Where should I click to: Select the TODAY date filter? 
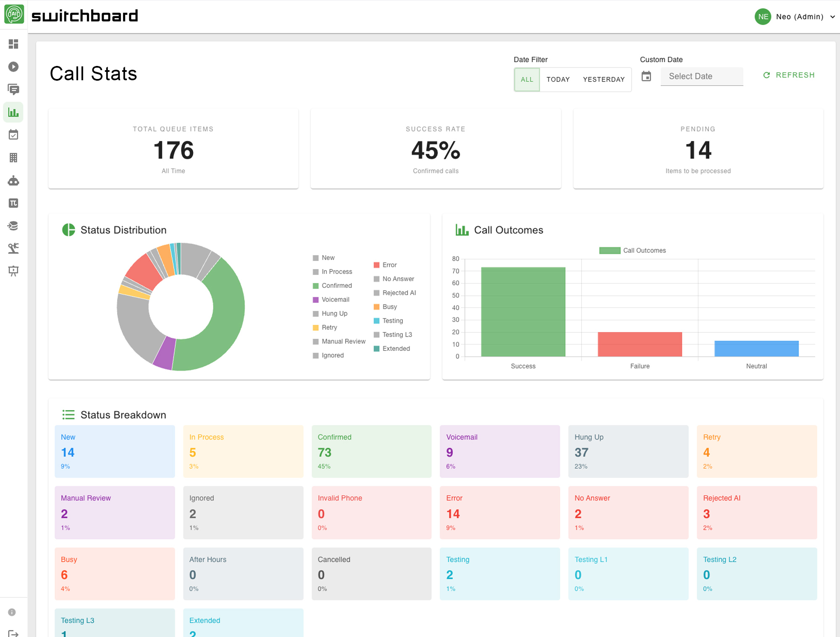coord(558,79)
